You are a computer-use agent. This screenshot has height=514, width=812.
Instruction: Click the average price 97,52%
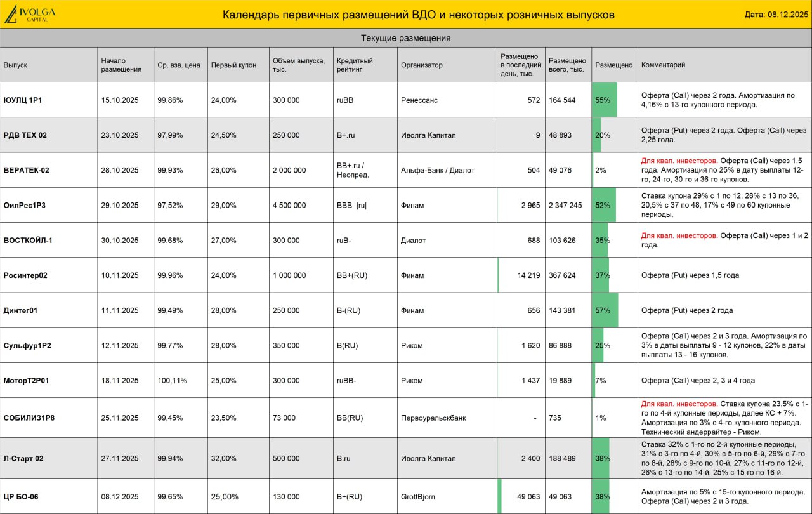171,205
